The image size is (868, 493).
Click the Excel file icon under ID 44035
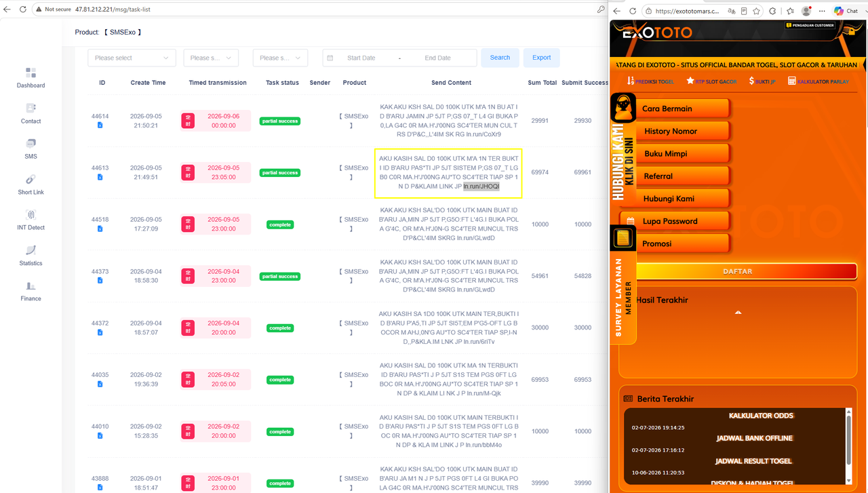pyautogui.click(x=100, y=384)
